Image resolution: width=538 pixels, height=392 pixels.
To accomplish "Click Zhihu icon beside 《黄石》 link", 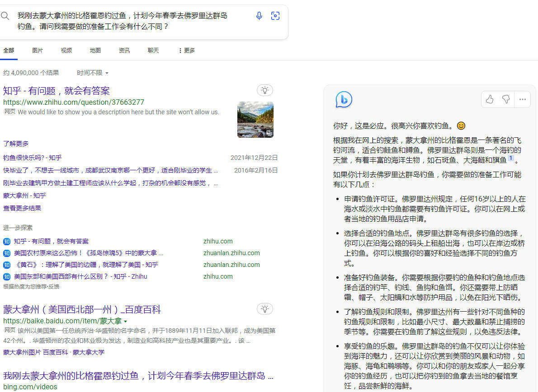I will (x=6, y=265).
